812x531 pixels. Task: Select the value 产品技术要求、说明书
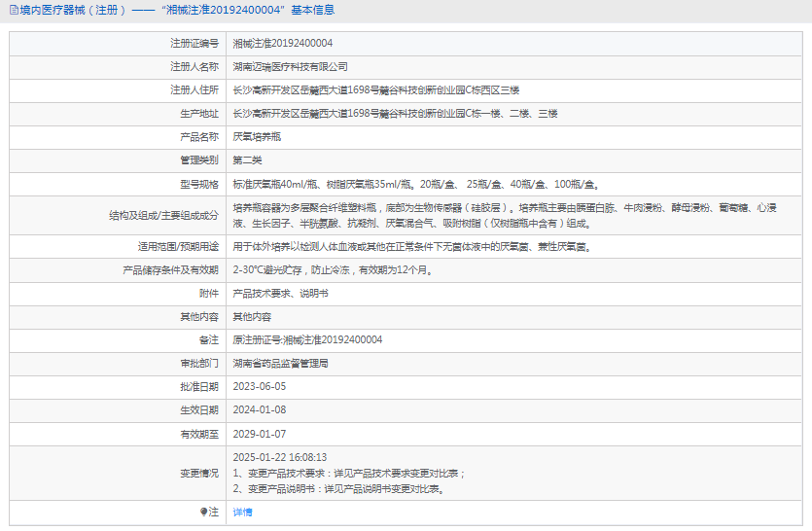280,293
